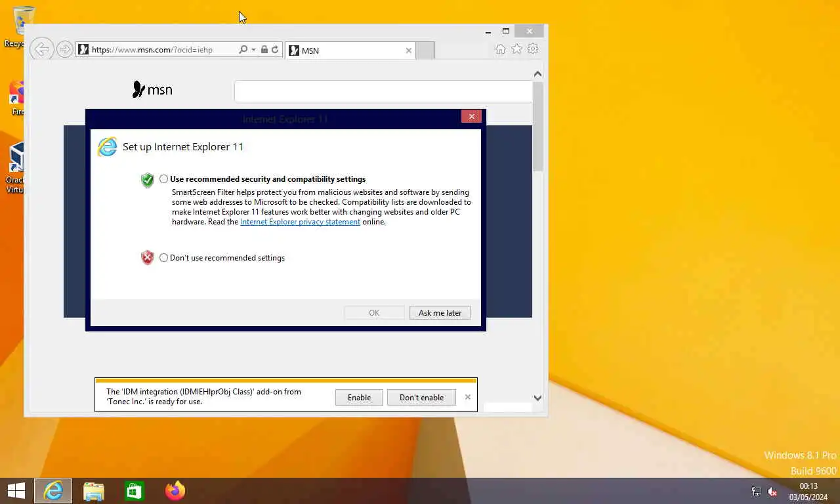The height and width of the screenshot is (504, 840).
Task: Click the browser Forward arrow button
Action: pyautogui.click(x=64, y=49)
